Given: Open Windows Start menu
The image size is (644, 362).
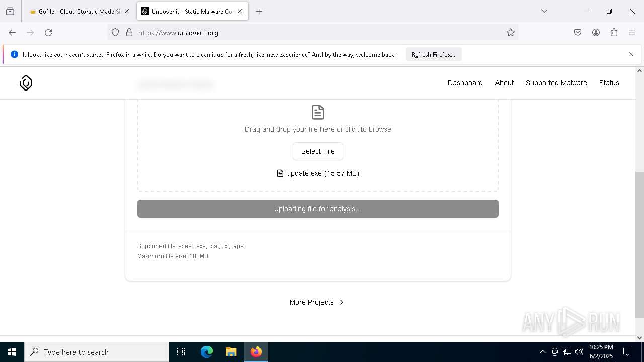Looking at the screenshot, I should 12,352.
